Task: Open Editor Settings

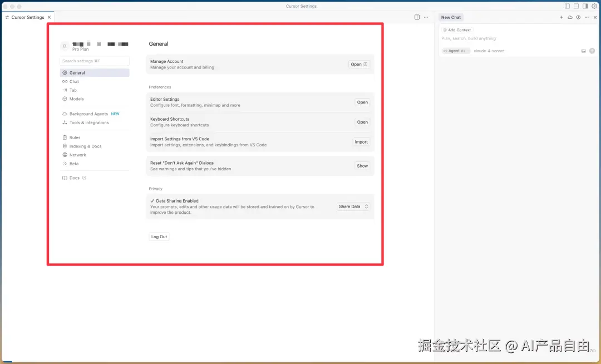Action: [362, 102]
